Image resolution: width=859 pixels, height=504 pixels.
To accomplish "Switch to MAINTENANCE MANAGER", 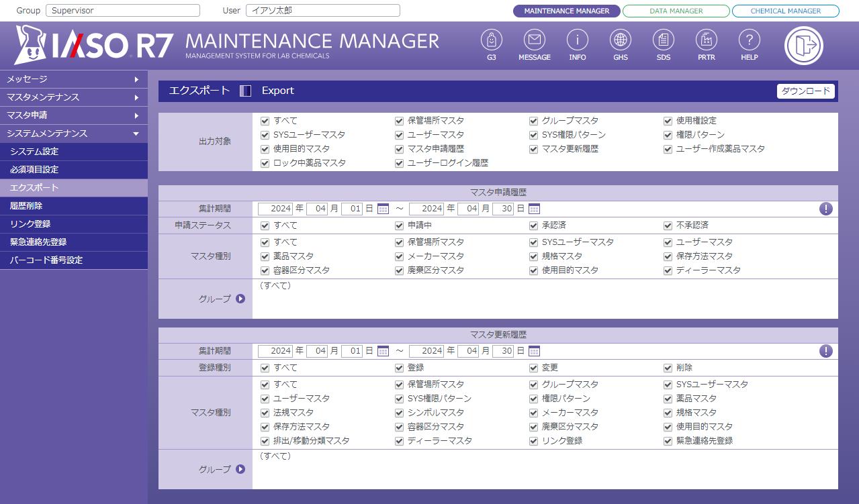I will click(x=567, y=11).
